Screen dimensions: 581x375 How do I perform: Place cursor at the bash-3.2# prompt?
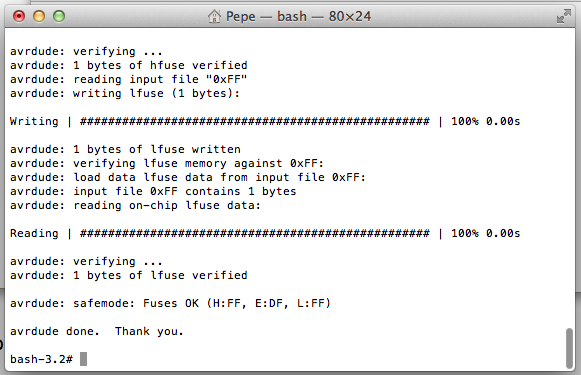[42, 359]
